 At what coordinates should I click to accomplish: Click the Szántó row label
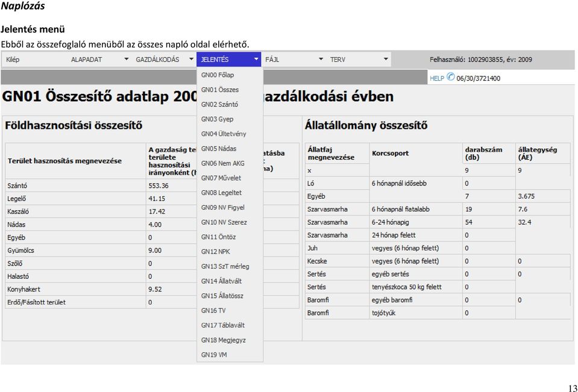(x=17, y=185)
